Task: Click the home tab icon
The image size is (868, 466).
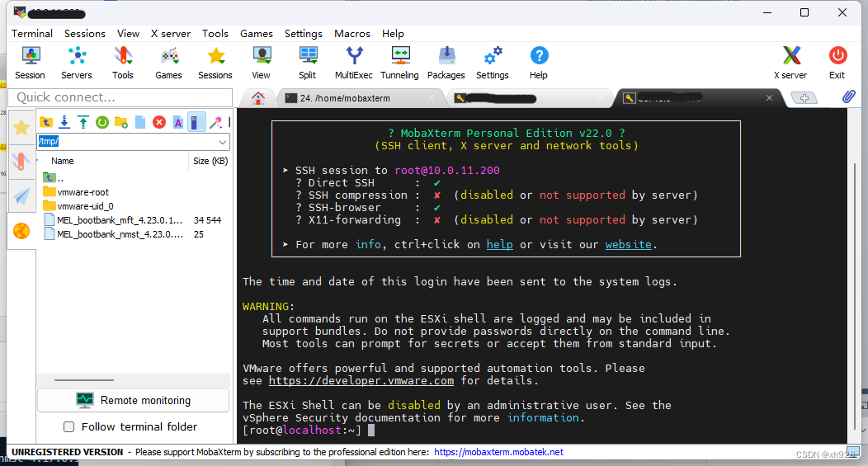Action: coord(258,98)
